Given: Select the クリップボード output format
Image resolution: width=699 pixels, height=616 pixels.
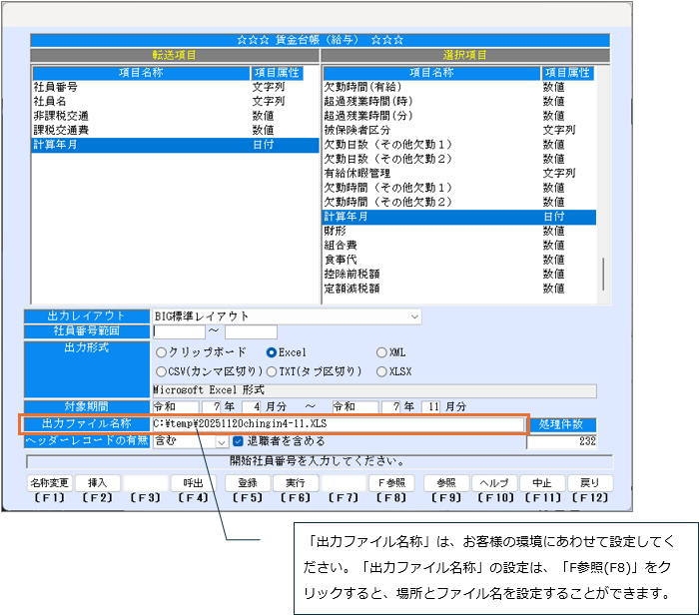Looking at the screenshot, I should tap(161, 352).
